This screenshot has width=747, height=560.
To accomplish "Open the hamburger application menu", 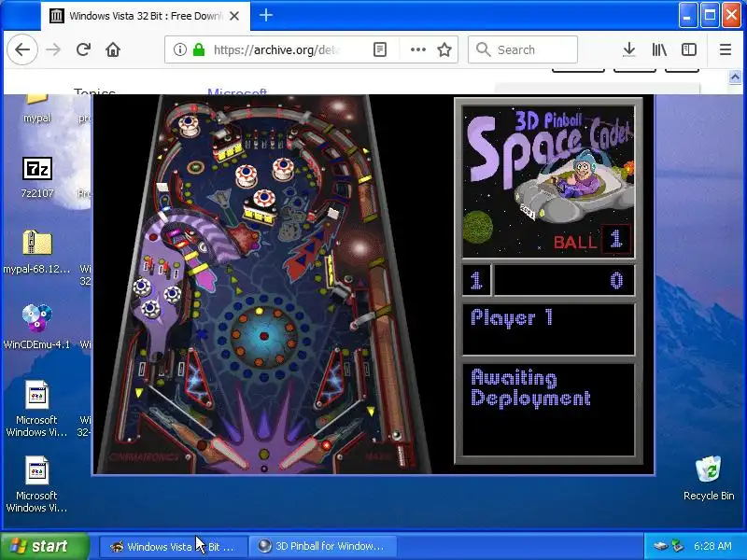I will click(x=726, y=49).
